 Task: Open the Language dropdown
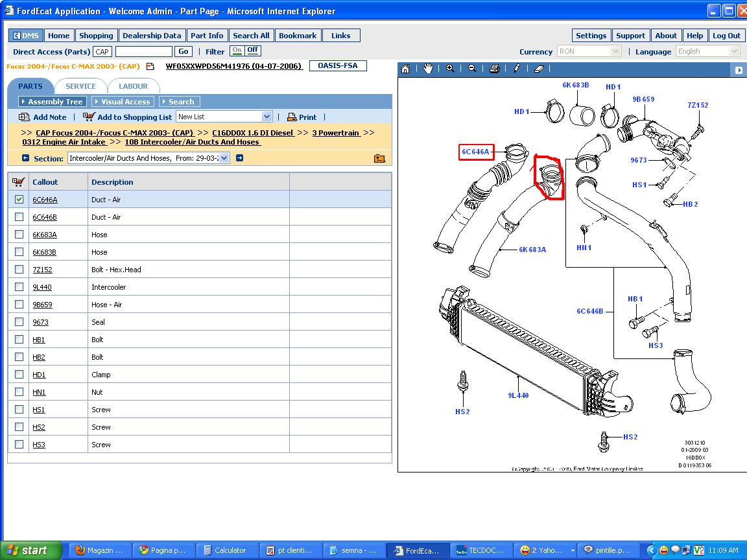[734, 51]
